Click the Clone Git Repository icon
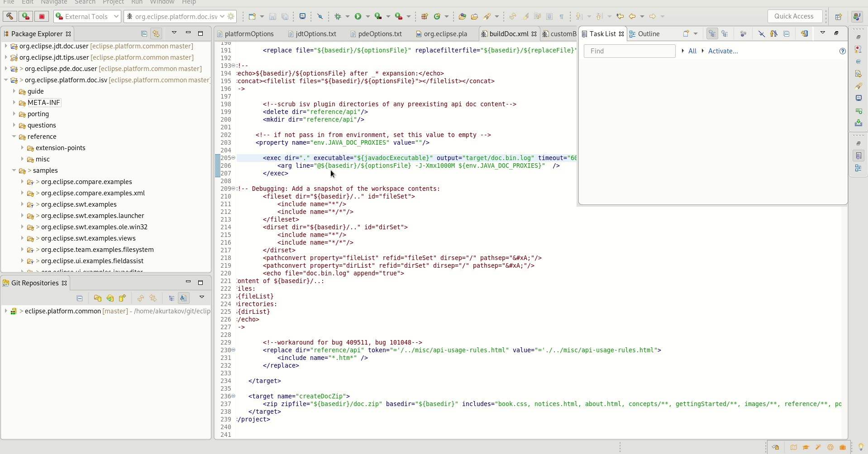 click(110, 298)
